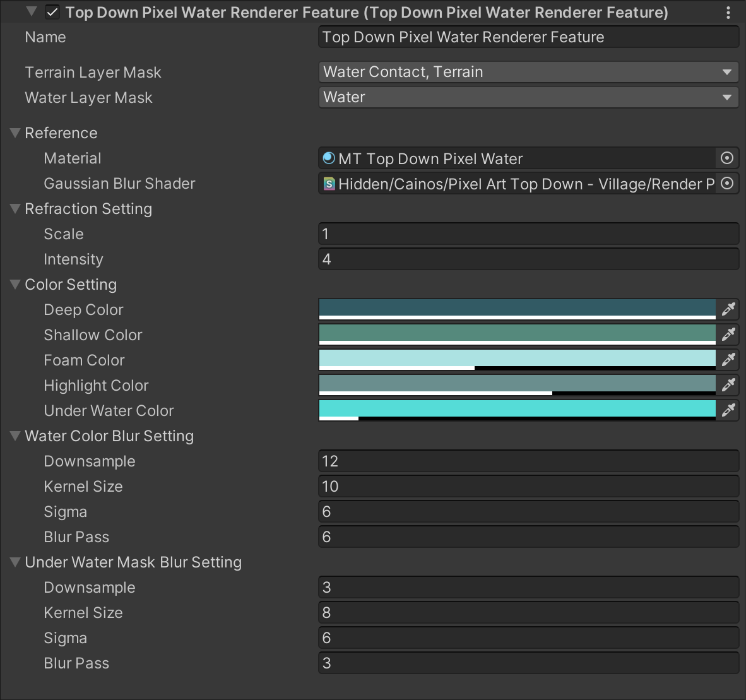Collapse the Reference section

click(16, 133)
